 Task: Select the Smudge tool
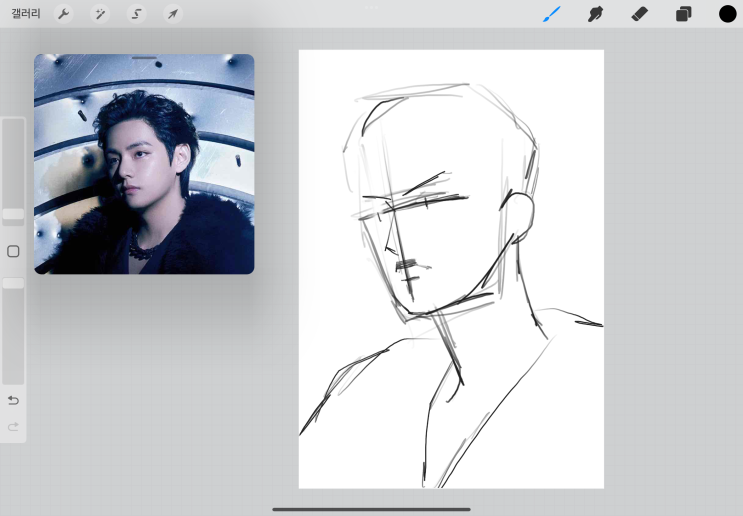click(595, 14)
